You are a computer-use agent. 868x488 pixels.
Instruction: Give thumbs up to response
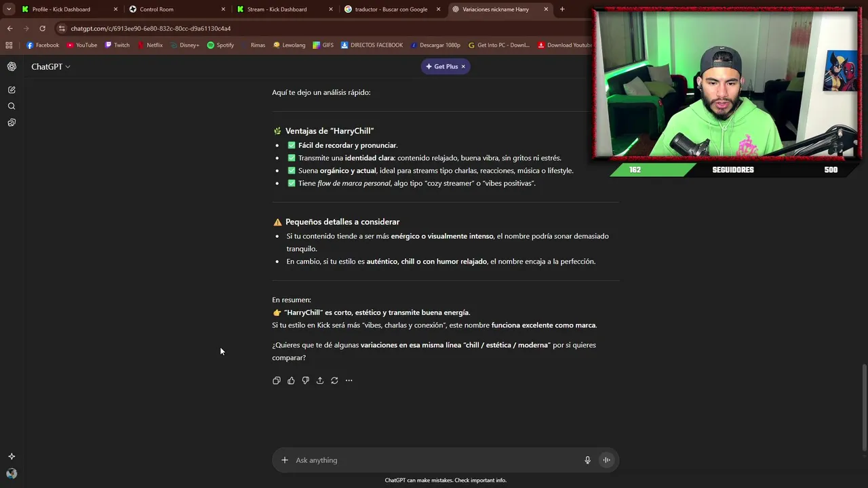pos(291,380)
